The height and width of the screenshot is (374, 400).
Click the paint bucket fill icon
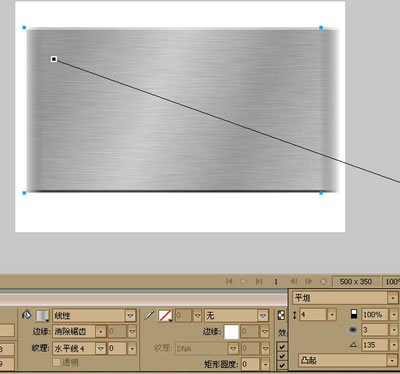[x=27, y=314]
